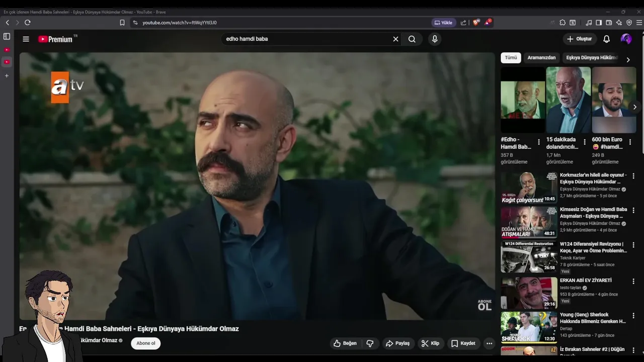The height and width of the screenshot is (362, 644).
Task: Click the Abone ol subscribe button
Action: [146, 343]
